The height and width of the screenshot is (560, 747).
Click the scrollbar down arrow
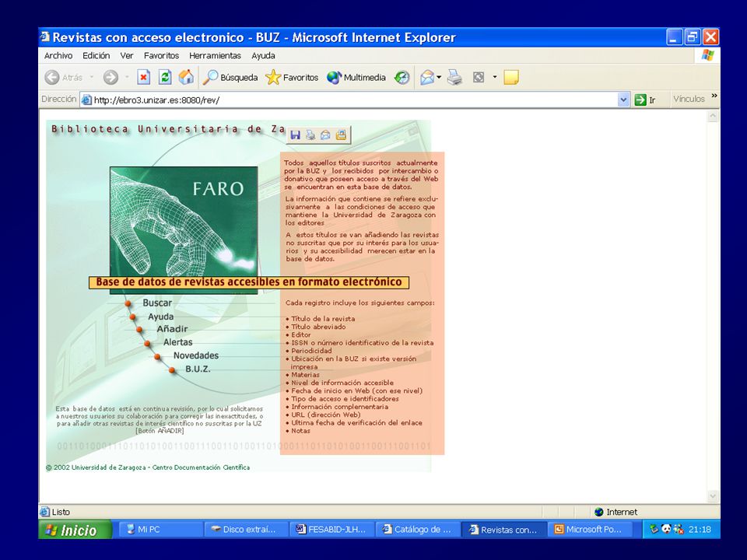(x=713, y=496)
